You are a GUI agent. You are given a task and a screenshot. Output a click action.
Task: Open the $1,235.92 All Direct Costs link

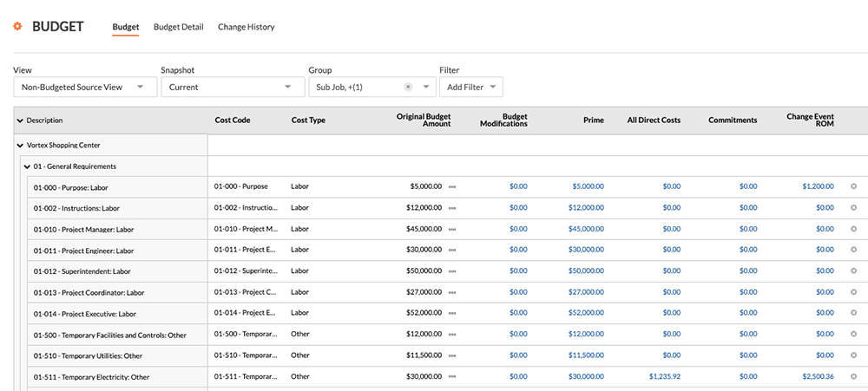(665, 376)
